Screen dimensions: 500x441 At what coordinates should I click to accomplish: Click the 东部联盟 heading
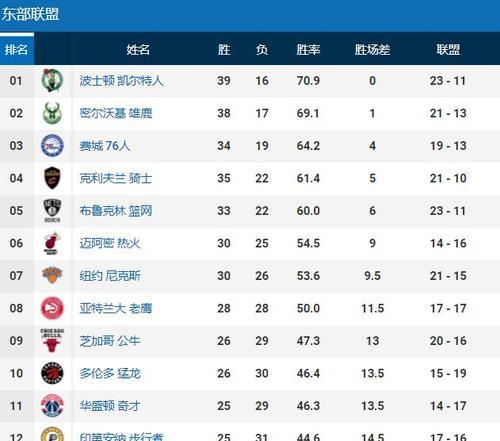click(30, 14)
